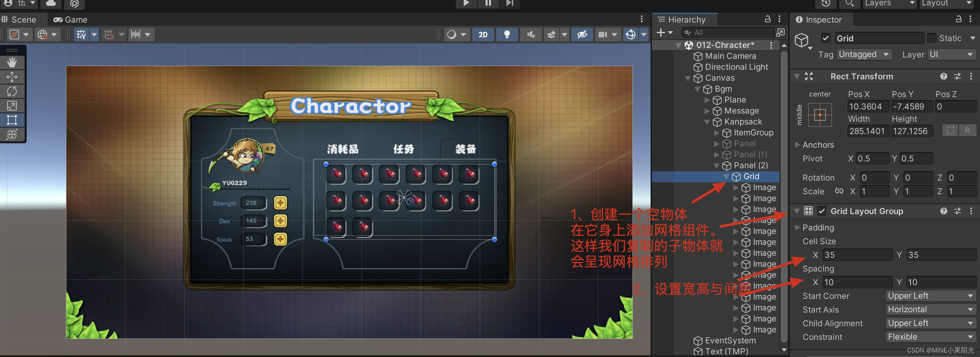
Task: Open the Start Corner dropdown
Action: tap(931, 296)
